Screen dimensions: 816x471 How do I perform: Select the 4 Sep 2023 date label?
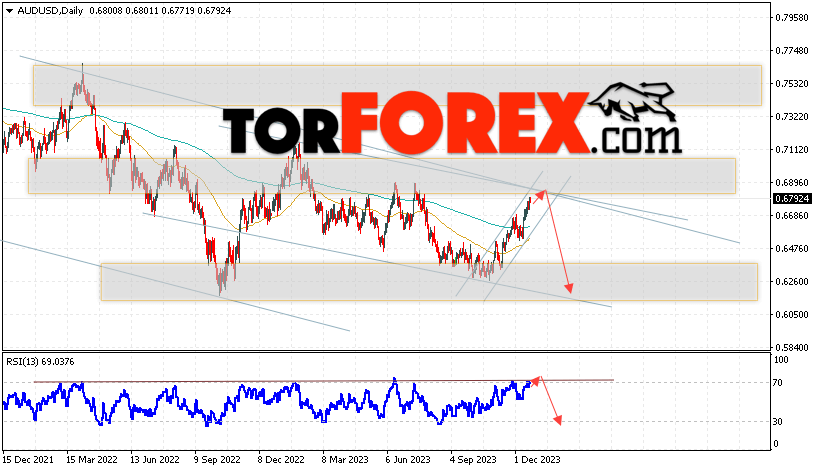click(x=473, y=460)
